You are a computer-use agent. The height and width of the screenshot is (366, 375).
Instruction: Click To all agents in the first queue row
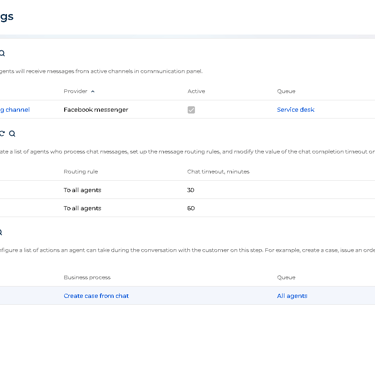[x=82, y=190]
